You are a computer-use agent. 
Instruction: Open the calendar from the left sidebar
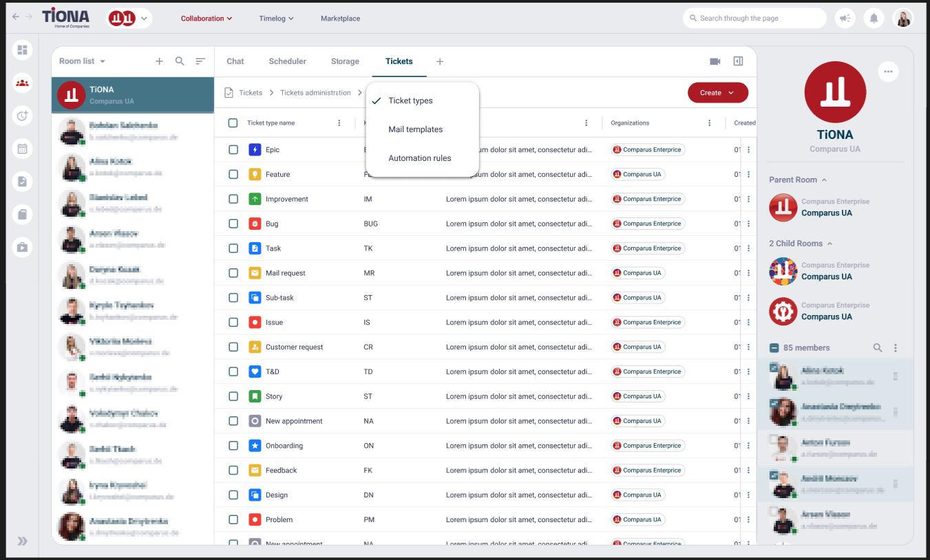23,149
